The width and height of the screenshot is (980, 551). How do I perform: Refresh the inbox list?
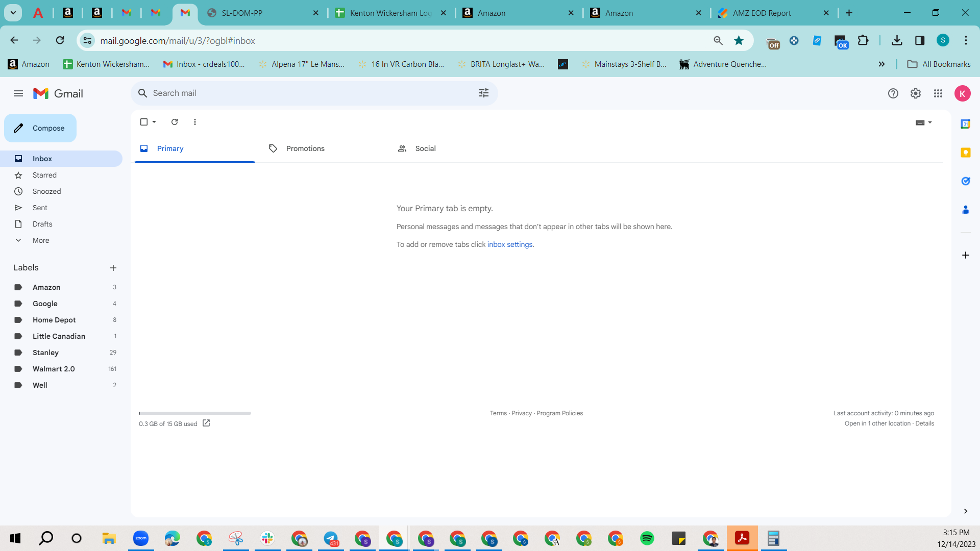(x=175, y=122)
